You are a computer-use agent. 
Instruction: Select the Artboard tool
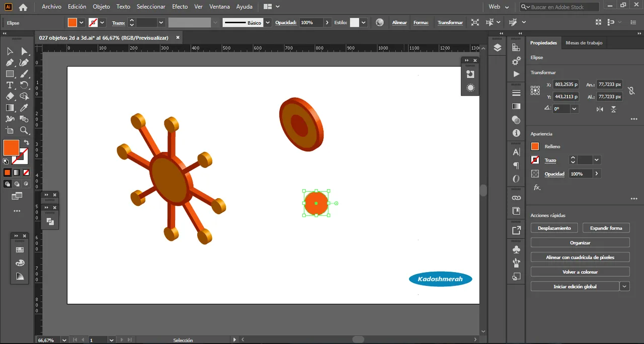[10, 131]
